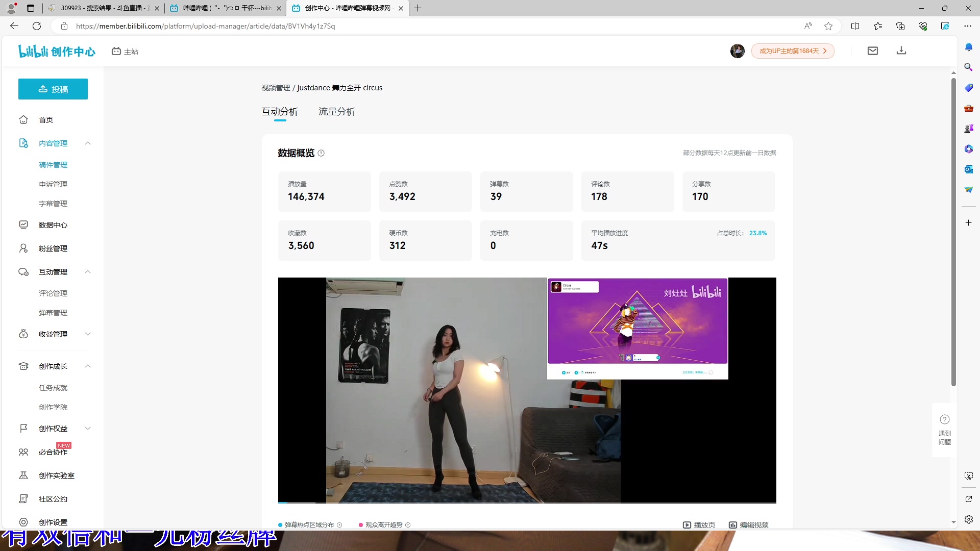The width and height of the screenshot is (980, 551).
Task: Open 字幕管理 in the sidebar
Action: click(x=53, y=204)
